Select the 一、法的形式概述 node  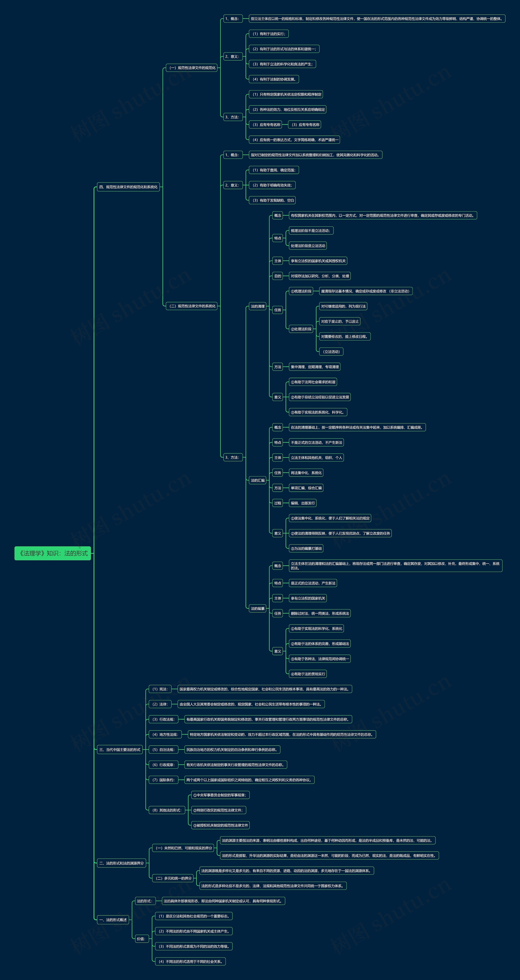(x=113, y=920)
